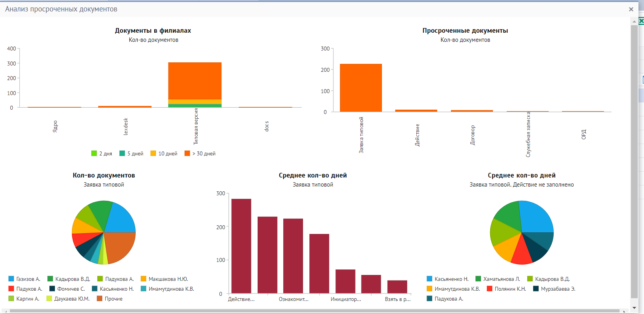
Task: Click the 'Ознакомит...' axis label
Action: (x=294, y=299)
